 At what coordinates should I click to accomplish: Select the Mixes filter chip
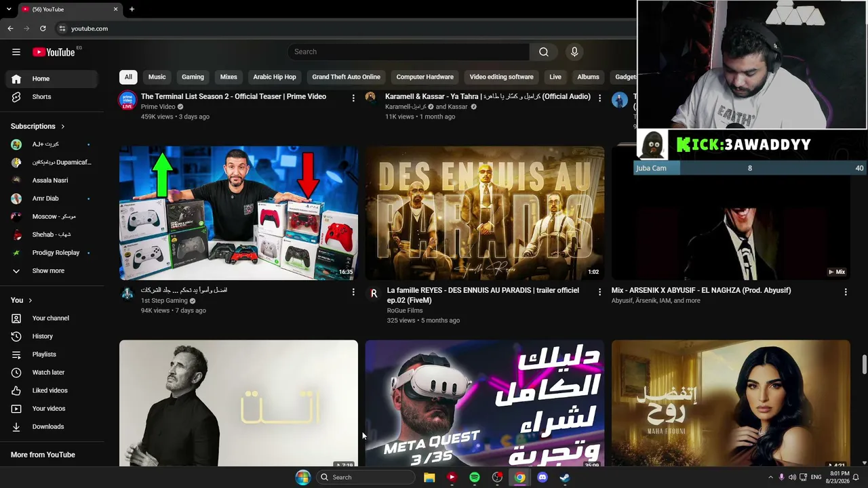(x=229, y=77)
